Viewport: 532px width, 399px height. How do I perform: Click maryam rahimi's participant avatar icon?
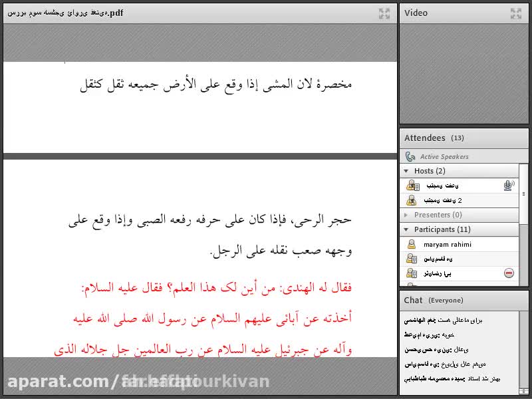coord(412,244)
